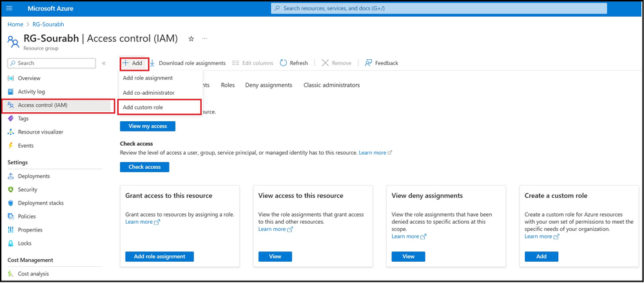
Task: Collapse the sidebar with double chevron
Action: 104,63
